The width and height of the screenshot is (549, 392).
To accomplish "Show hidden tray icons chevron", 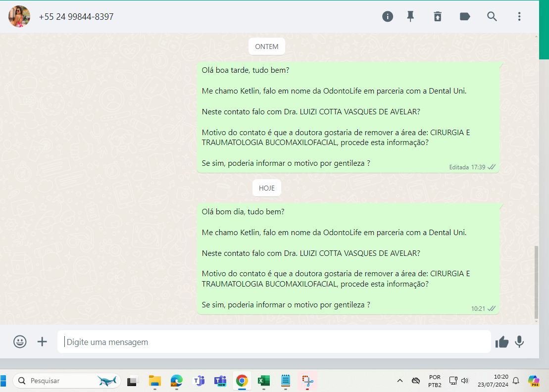I will pyautogui.click(x=400, y=381).
